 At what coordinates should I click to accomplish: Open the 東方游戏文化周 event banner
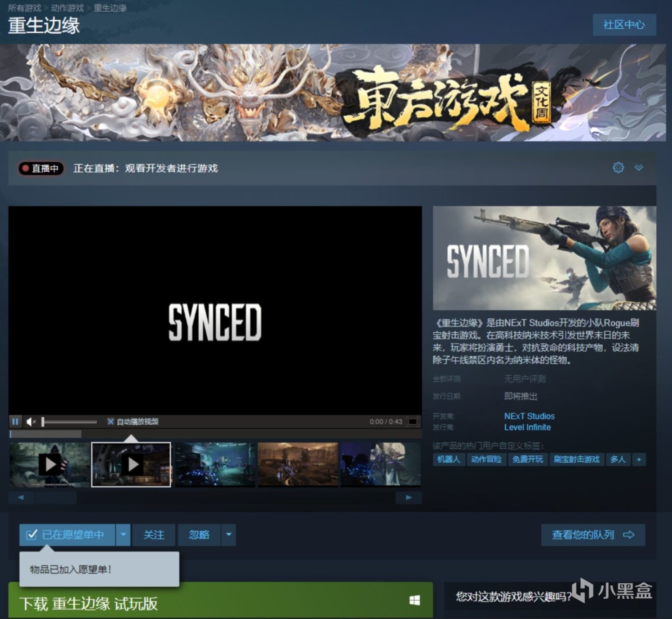coord(333,92)
